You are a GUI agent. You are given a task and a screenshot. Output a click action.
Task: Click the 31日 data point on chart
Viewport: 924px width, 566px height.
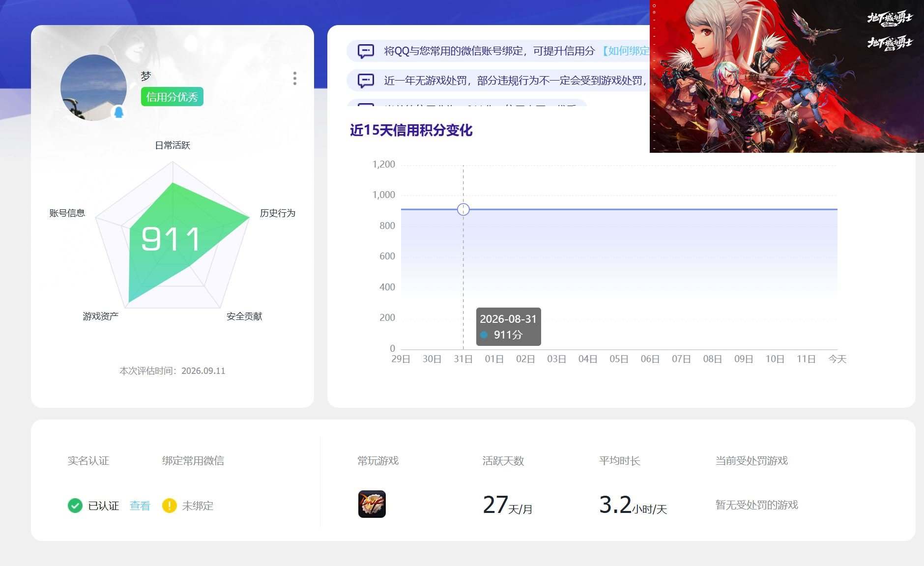point(463,209)
